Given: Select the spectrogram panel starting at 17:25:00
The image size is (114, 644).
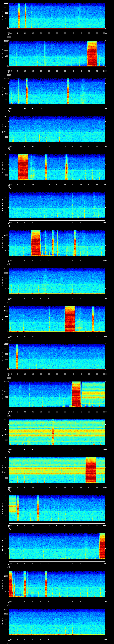Looking at the screenshot, I should click(x=57, y=129).
